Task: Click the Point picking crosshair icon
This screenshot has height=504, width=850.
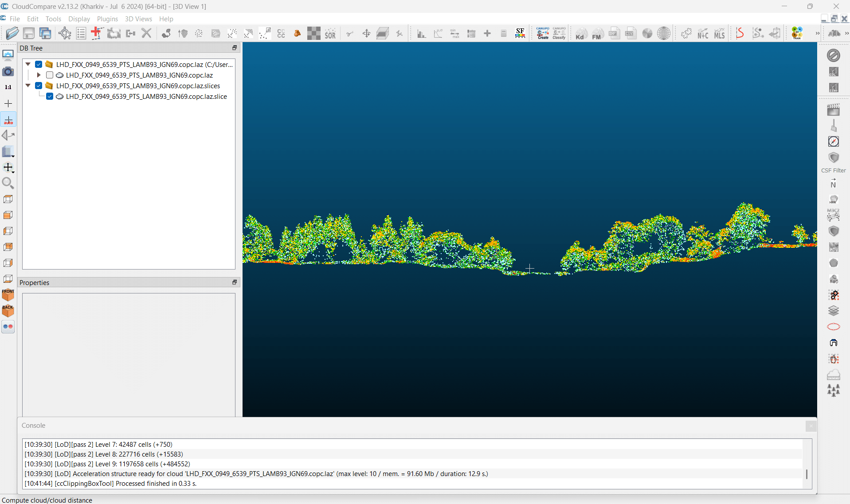Action: (x=65, y=34)
